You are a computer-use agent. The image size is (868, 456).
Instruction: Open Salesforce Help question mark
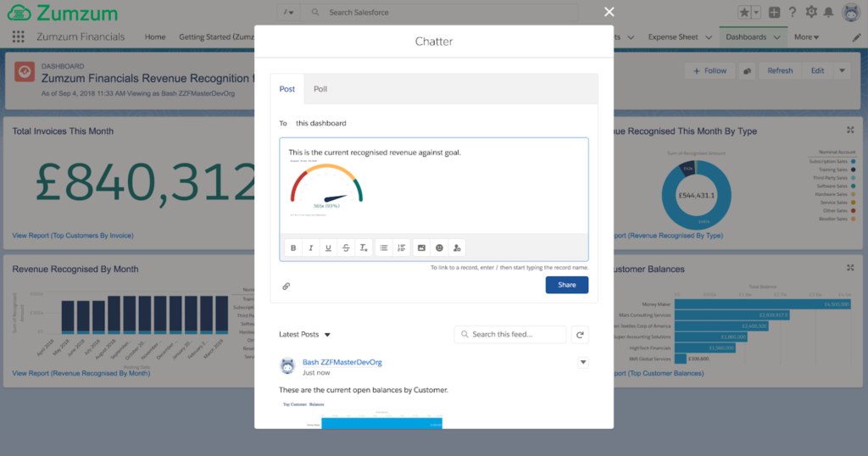tap(793, 12)
